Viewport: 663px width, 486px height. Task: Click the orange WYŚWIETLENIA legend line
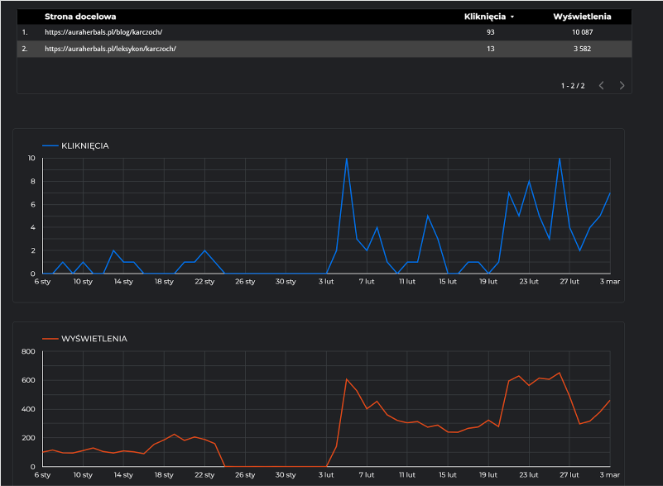(x=48, y=339)
